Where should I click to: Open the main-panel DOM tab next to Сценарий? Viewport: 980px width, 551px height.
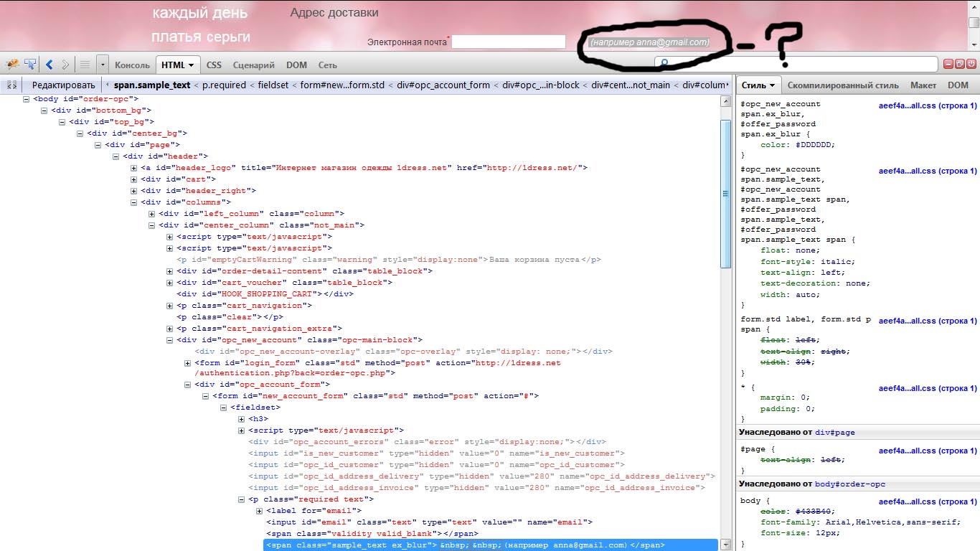(296, 65)
